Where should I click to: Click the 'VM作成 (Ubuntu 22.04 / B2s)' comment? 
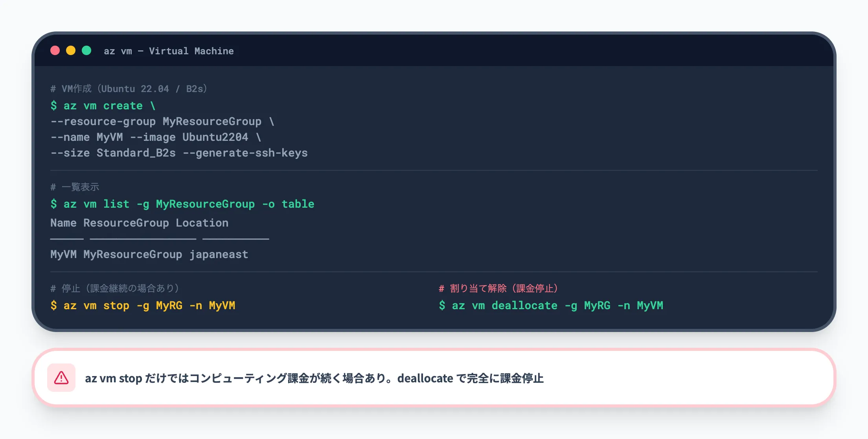point(129,89)
